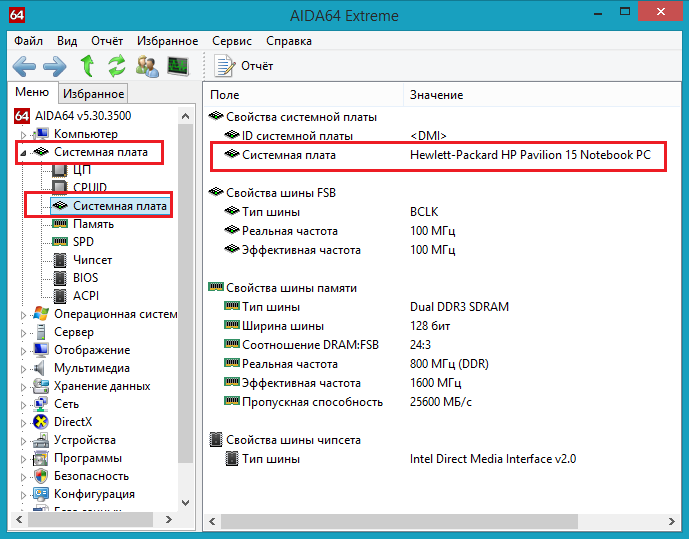
Task: Expand the Мультимедиа tree node
Action: (x=23, y=369)
